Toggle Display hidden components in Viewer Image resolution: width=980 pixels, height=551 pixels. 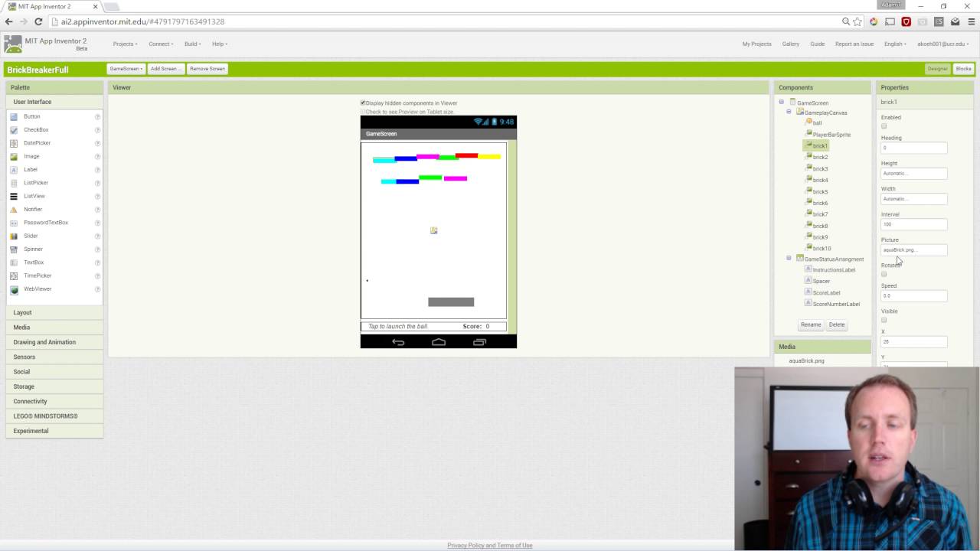coord(363,103)
